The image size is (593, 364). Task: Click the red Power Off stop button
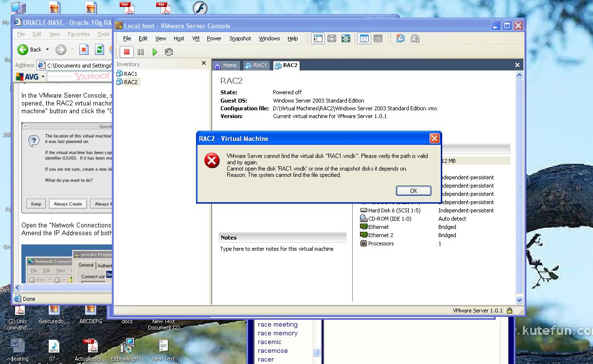[x=126, y=52]
